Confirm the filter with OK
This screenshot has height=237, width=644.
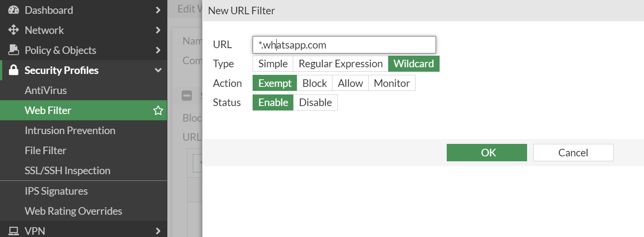coord(486,153)
